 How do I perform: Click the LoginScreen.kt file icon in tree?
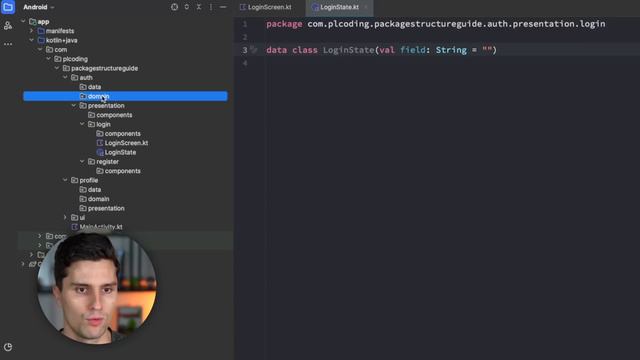click(100, 143)
